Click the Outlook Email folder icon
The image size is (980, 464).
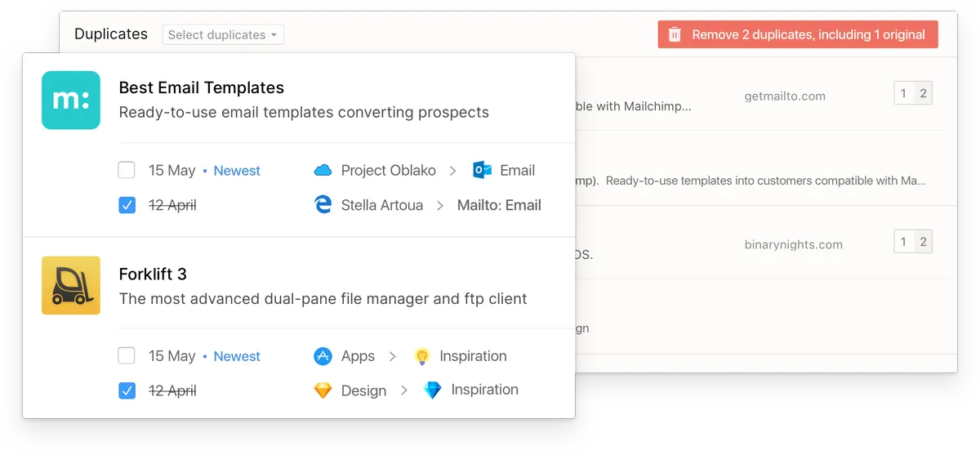pos(482,171)
